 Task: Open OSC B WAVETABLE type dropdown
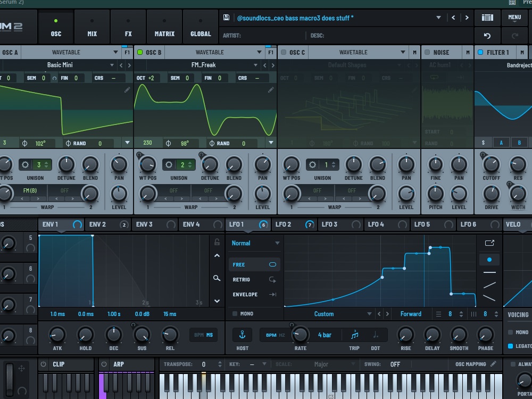click(259, 52)
